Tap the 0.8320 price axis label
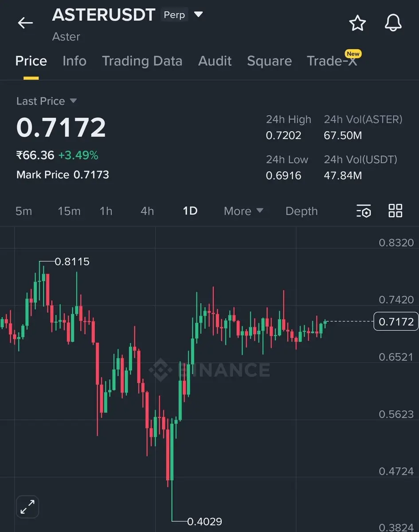419x532 pixels. coord(396,243)
